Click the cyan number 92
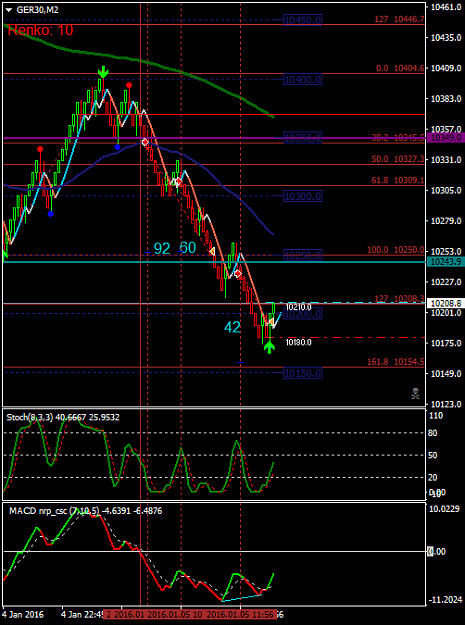This screenshot has height=625, width=465. pyautogui.click(x=162, y=249)
